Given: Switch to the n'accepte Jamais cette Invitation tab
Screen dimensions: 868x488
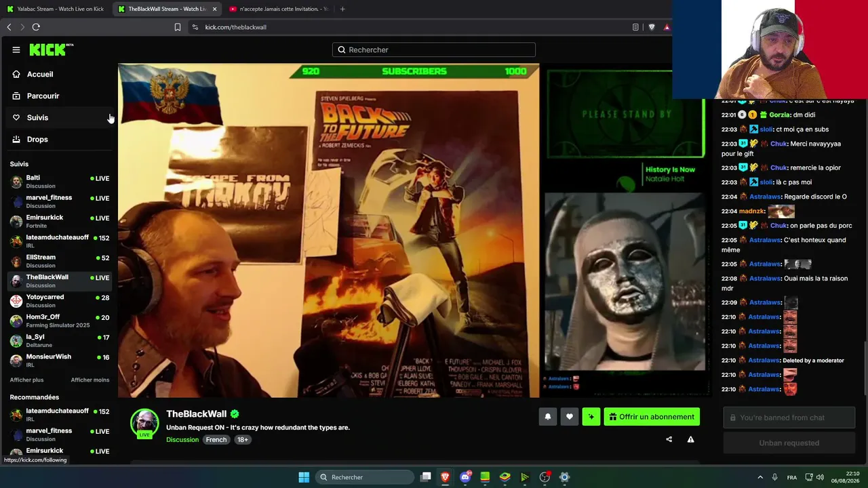Looking at the screenshot, I should pyautogui.click(x=278, y=9).
